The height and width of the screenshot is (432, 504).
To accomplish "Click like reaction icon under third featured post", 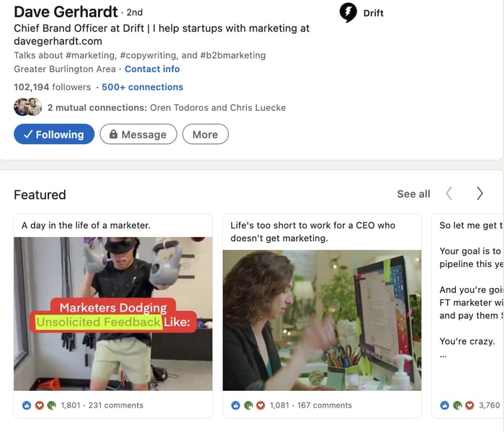I will 444,405.
